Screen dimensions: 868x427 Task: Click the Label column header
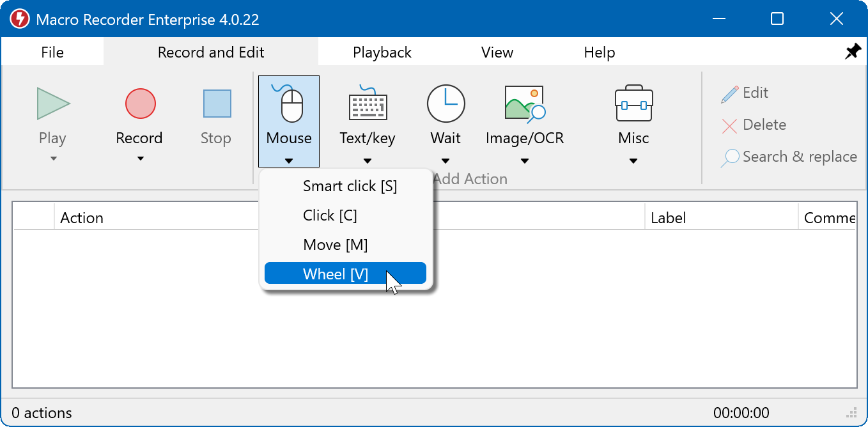click(x=668, y=218)
